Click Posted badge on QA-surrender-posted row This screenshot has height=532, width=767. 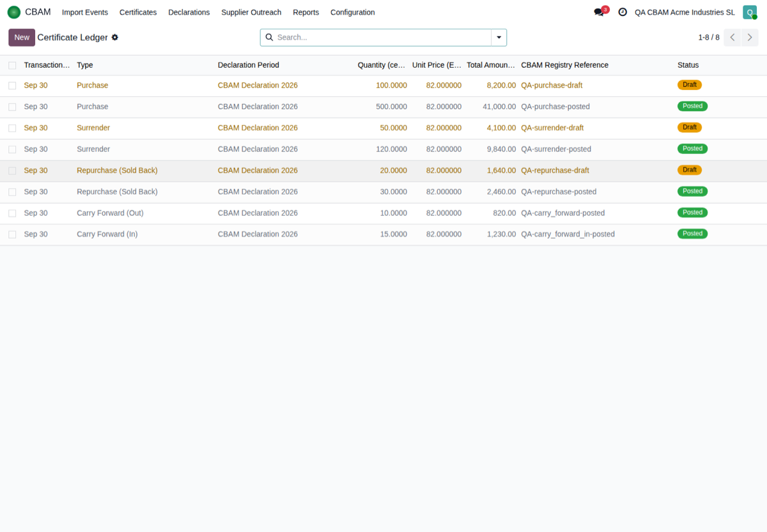pyautogui.click(x=692, y=149)
